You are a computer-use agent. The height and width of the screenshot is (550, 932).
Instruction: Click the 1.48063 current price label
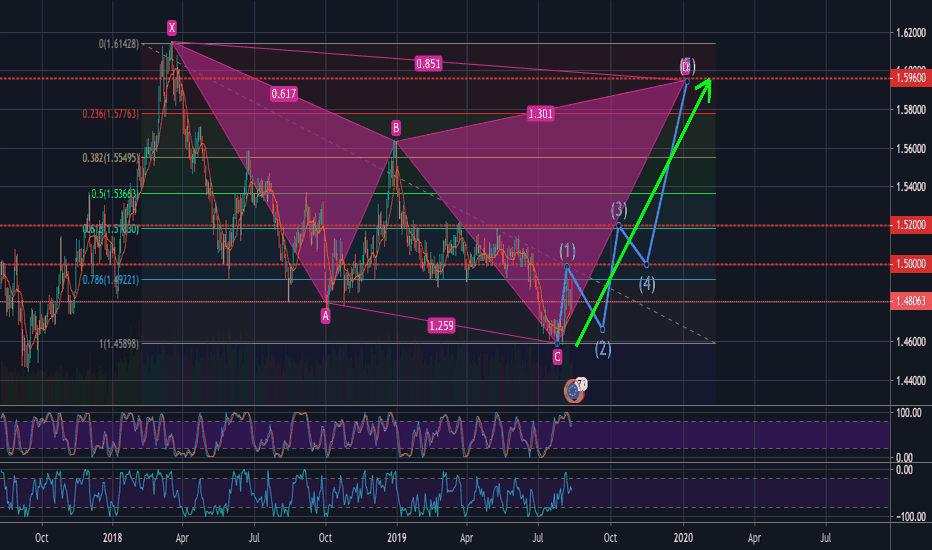click(910, 301)
